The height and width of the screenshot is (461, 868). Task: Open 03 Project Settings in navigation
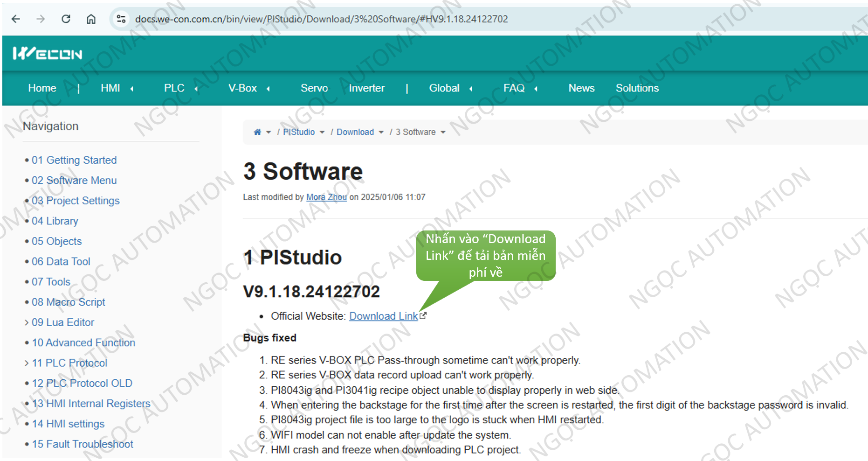[x=76, y=201]
